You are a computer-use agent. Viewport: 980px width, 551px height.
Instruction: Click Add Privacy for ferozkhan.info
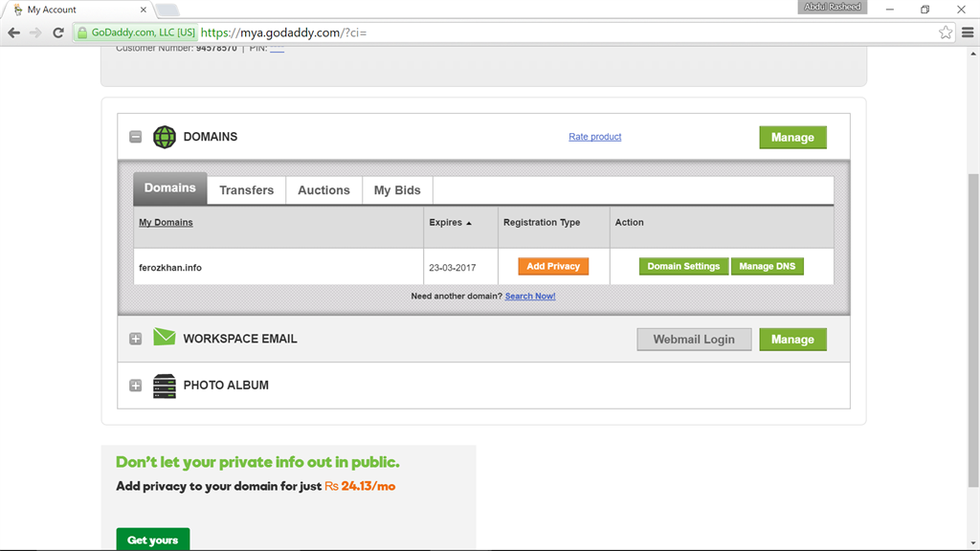point(553,266)
